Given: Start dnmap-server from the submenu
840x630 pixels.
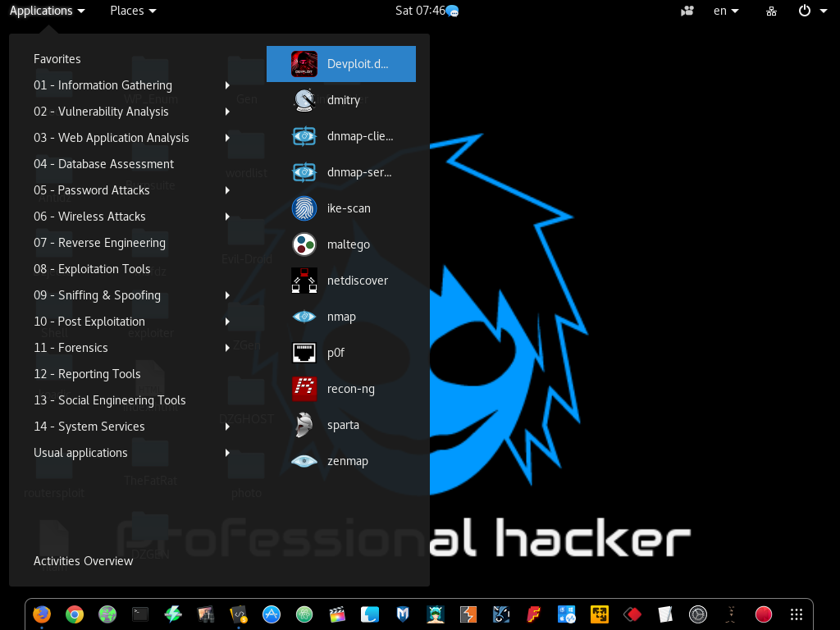Looking at the screenshot, I should [x=340, y=172].
